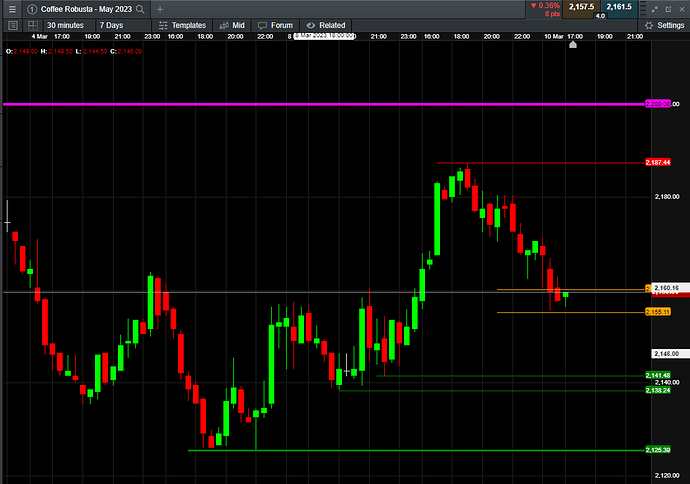Click the white 2,146.00 price label
Screen dimensions: 690x484
(670, 354)
